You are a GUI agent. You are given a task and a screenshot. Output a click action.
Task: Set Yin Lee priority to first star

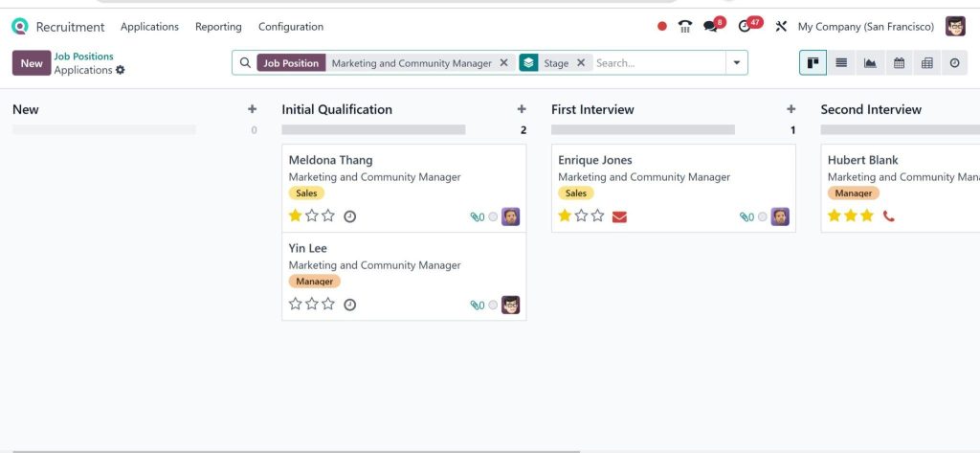(296, 305)
